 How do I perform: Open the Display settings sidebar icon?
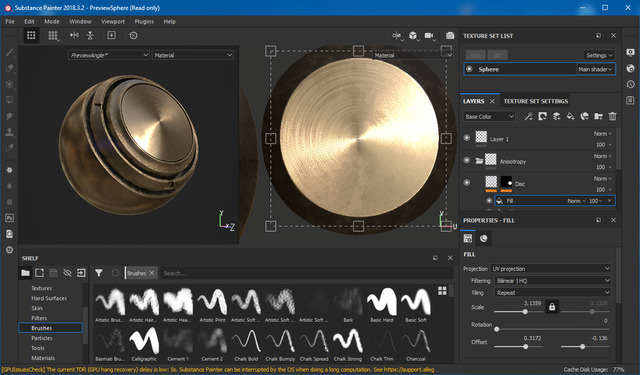coord(631,53)
